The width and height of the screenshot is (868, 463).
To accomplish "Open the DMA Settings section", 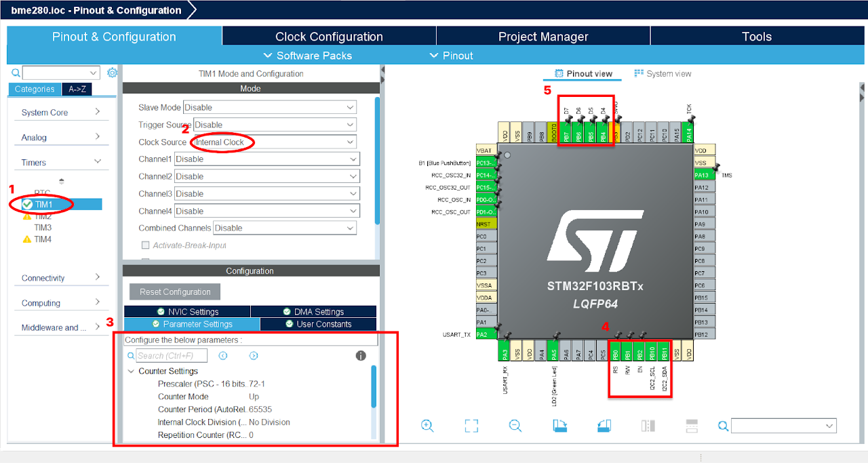I will (314, 311).
